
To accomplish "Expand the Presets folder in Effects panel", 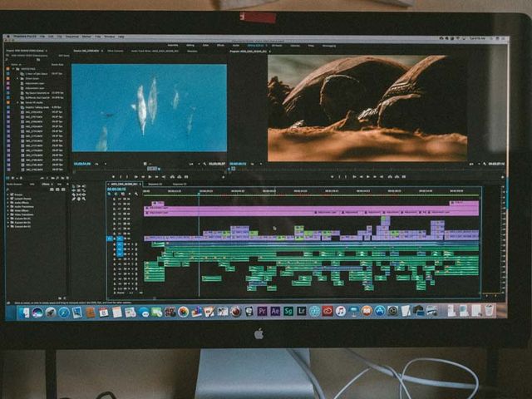I will tap(10, 195).
